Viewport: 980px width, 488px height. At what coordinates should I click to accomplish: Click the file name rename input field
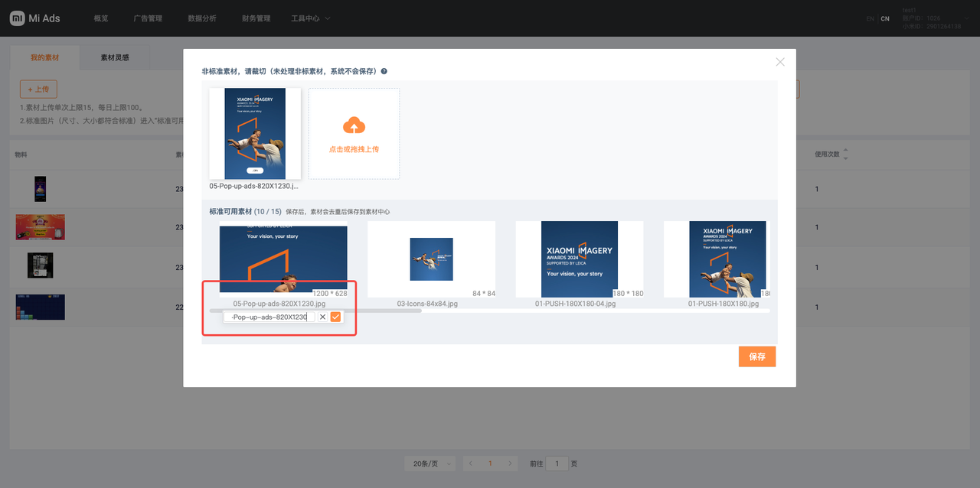coord(269,317)
